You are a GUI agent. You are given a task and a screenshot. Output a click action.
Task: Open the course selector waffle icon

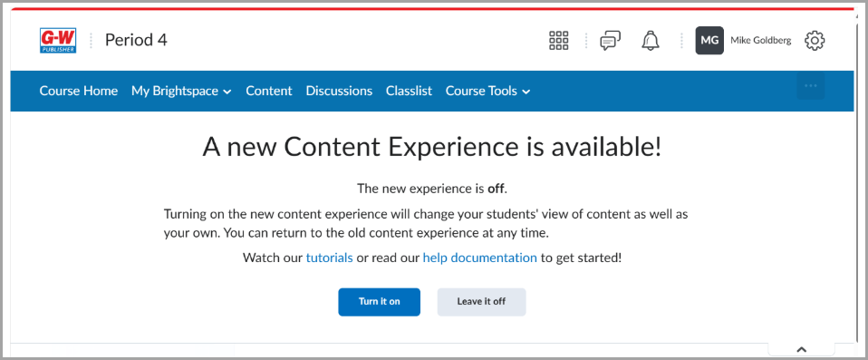pyautogui.click(x=558, y=41)
